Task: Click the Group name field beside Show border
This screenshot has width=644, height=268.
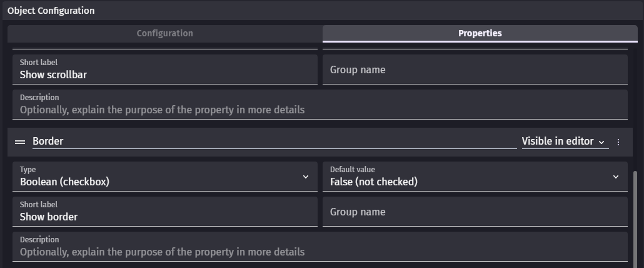Action: click(x=475, y=212)
